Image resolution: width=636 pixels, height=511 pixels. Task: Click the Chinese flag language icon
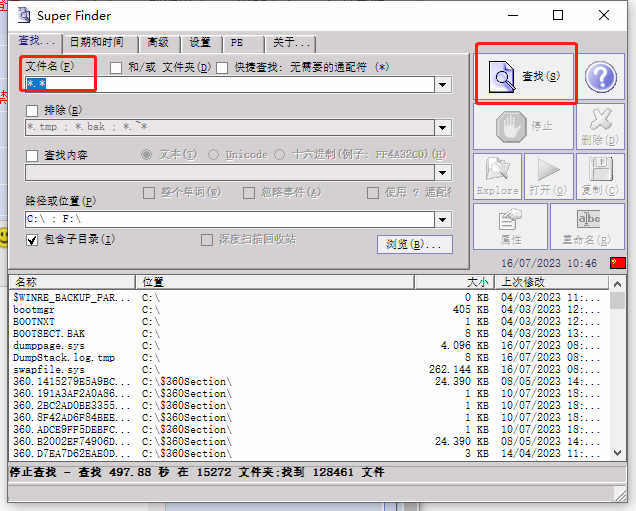click(x=618, y=263)
